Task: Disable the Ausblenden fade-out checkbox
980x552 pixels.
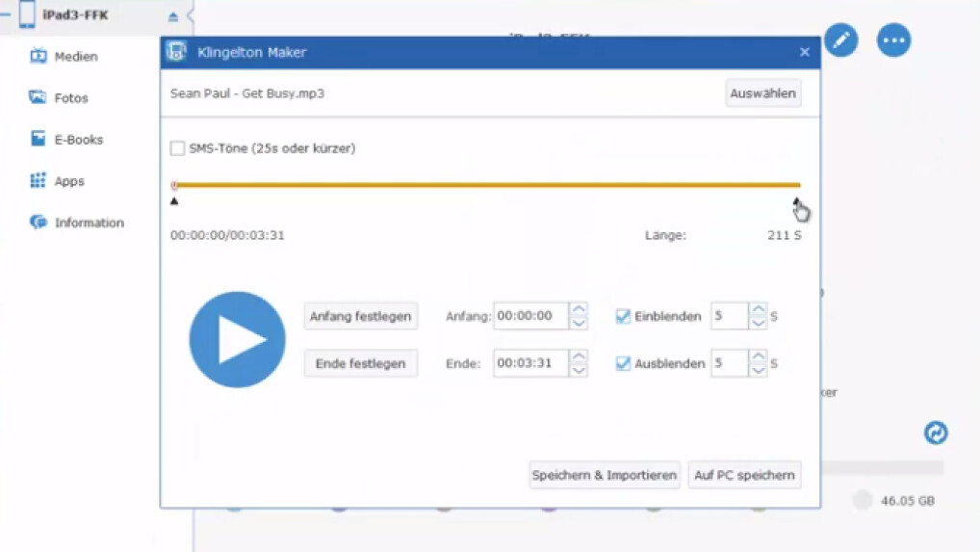Action: pos(623,363)
